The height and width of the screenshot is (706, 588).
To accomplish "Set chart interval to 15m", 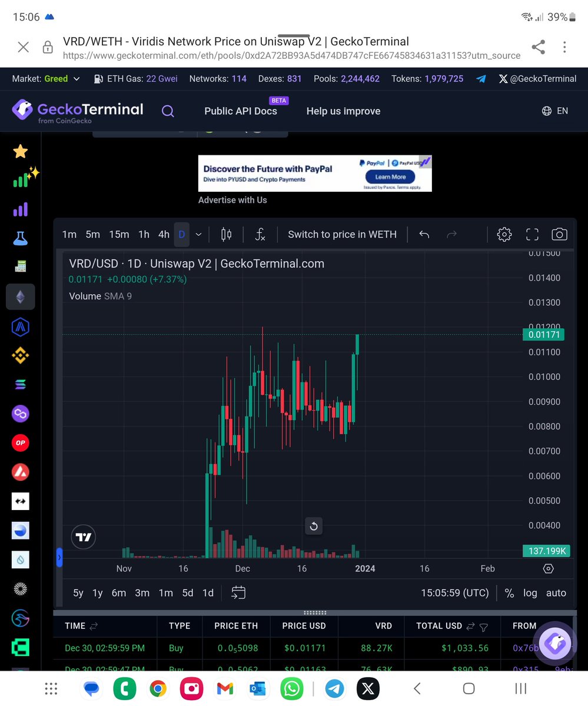I will [x=119, y=234].
